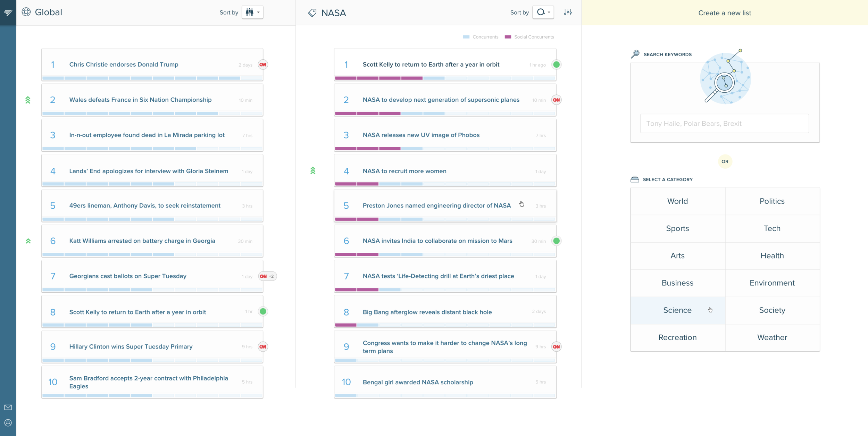Screen dimensions: 868x436
Task: Open the user profile icon in sidebar
Action: (8, 423)
